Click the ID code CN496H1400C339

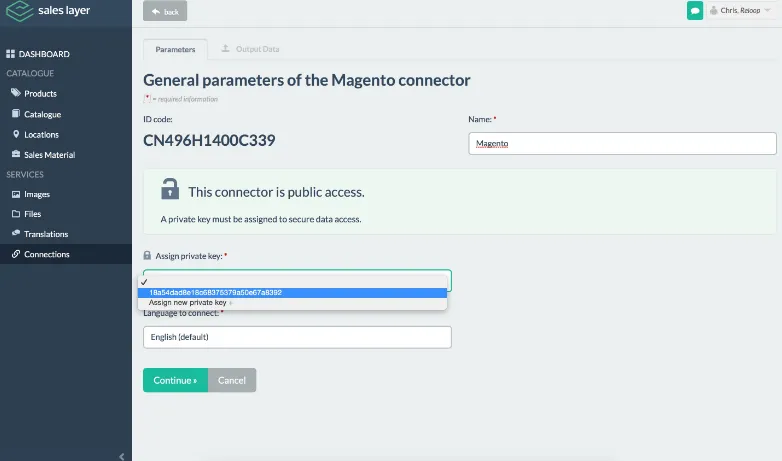click(209, 140)
